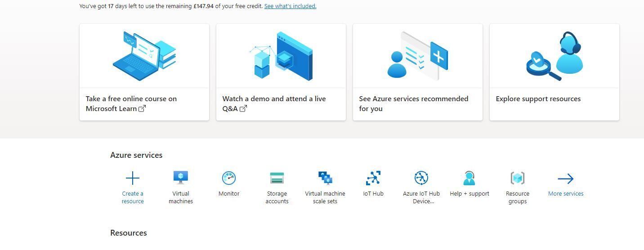Click the IoT Hub label text

pos(373,194)
